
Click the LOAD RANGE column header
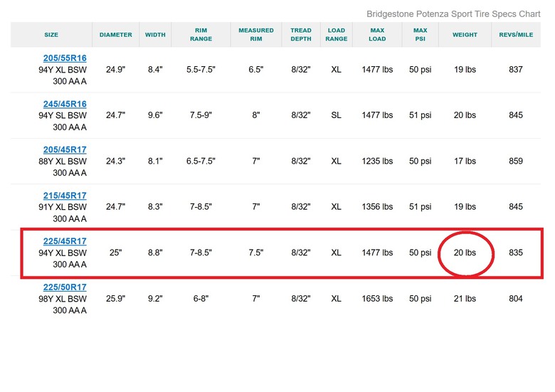pos(337,35)
